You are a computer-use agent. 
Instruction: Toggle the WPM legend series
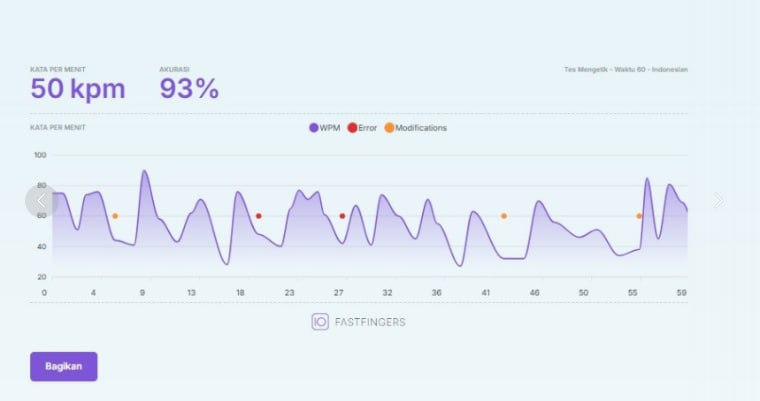tap(325, 128)
